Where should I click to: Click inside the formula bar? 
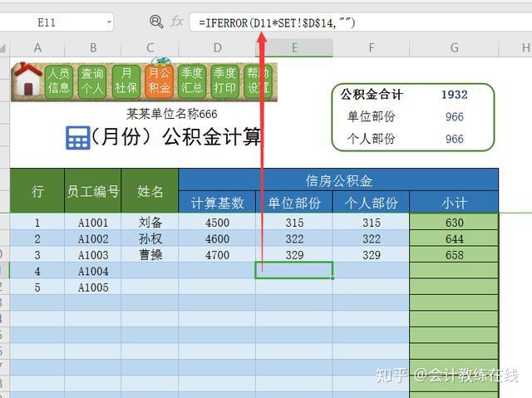click(x=360, y=22)
